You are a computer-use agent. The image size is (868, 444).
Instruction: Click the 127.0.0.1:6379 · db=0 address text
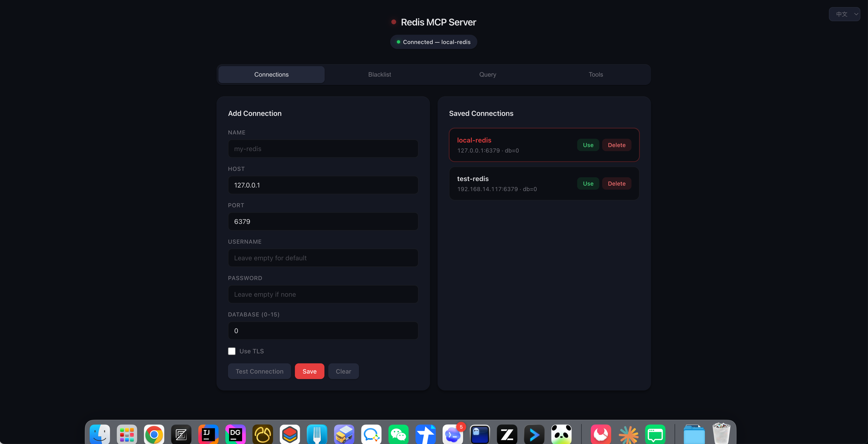pyautogui.click(x=488, y=150)
